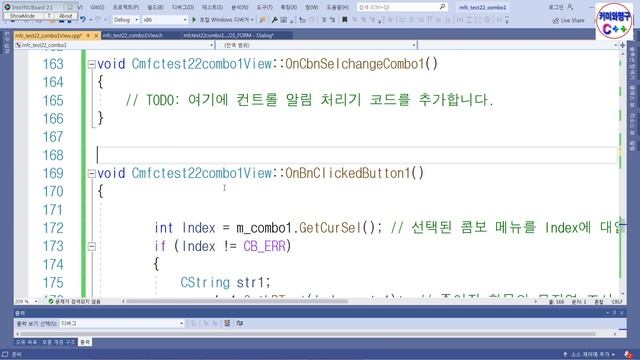The height and width of the screenshot is (360, 640).
Task: Open the output source dropdown showing 디버그
Action: 122,323
